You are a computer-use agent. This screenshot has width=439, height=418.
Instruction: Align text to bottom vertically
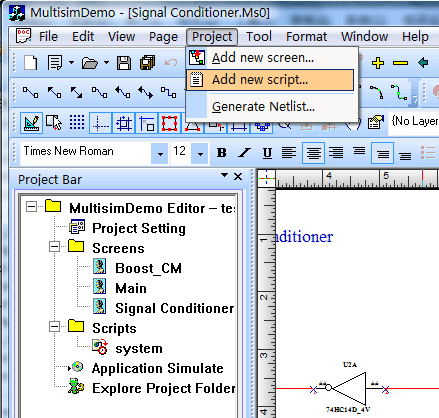click(x=405, y=155)
